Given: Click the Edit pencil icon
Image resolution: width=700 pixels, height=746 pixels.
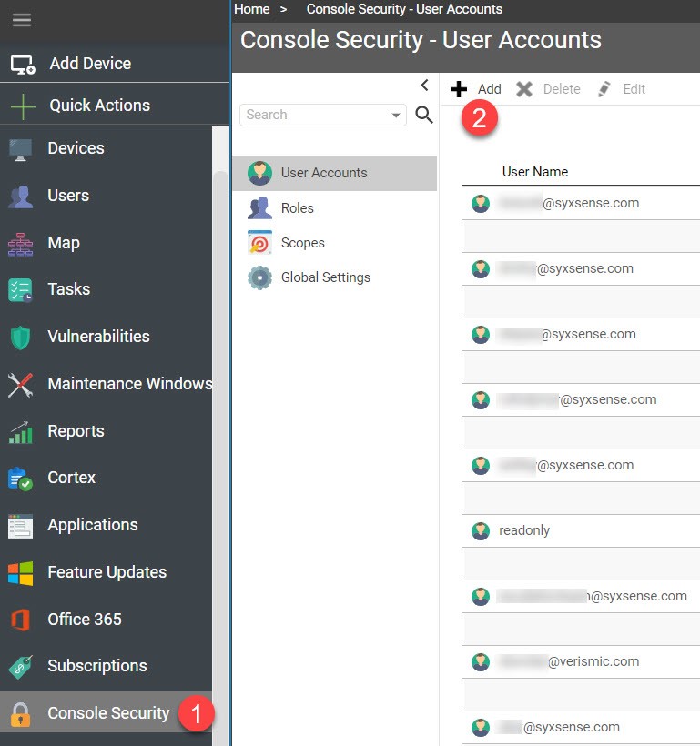Looking at the screenshot, I should 604,89.
